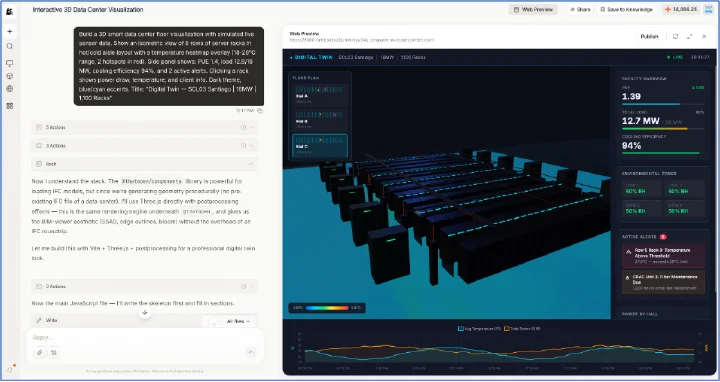Expand the Bash action row
The width and height of the screenshot is (720, 382).
(144, 163)
